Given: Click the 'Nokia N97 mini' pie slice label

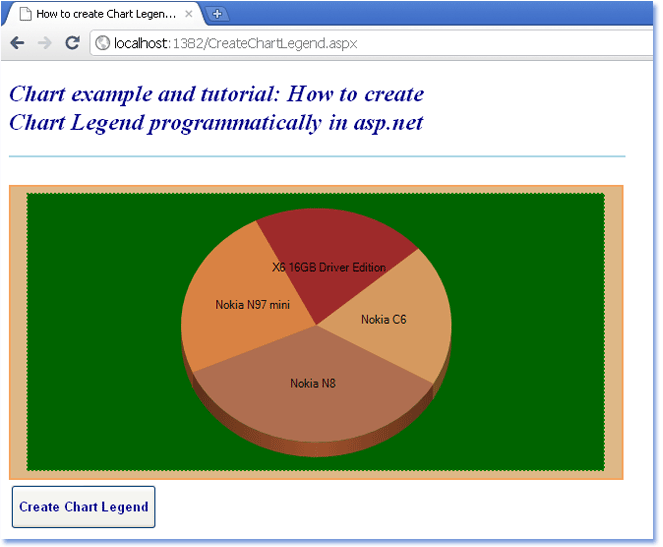Looking at the screenshot, I should [252, 304].
